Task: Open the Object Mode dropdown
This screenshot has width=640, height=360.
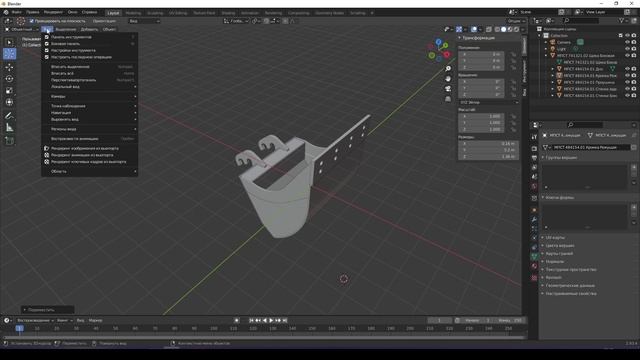Action: (22, 29)
